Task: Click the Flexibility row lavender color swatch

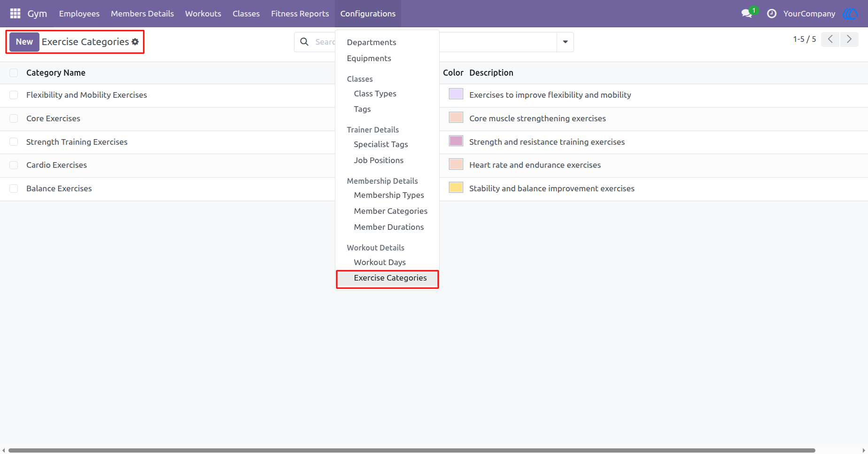Action: pyautogui.click(x=456, y=94)
